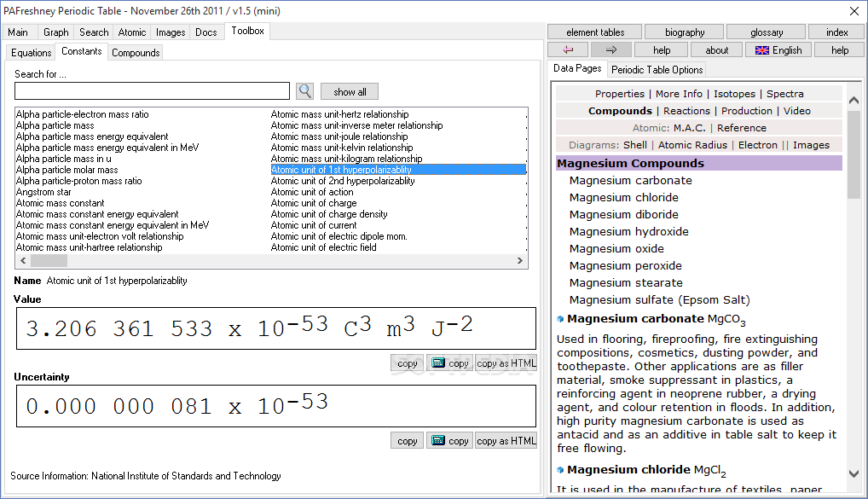Screen dimensions: 868x499
Task: Click the magnifying glass search icon
Action: (304, 91)
